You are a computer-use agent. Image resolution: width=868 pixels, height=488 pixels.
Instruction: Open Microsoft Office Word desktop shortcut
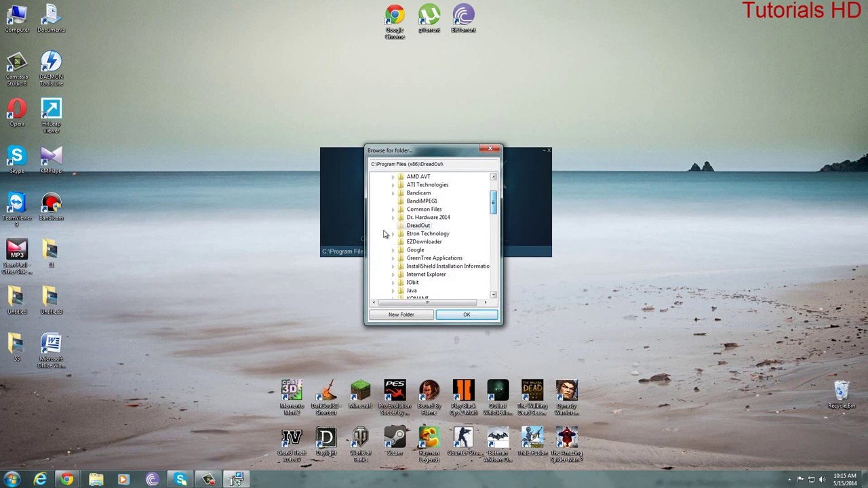click(x=51, y=350)
